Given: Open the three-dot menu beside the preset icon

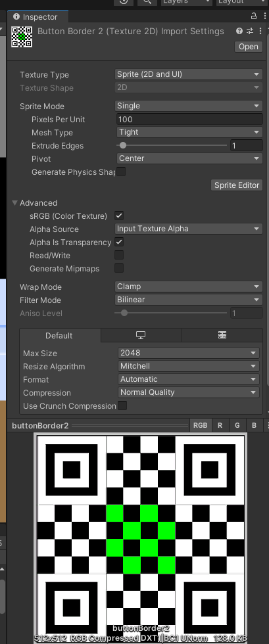Looking at the screenshot, I should click(260, 31).
